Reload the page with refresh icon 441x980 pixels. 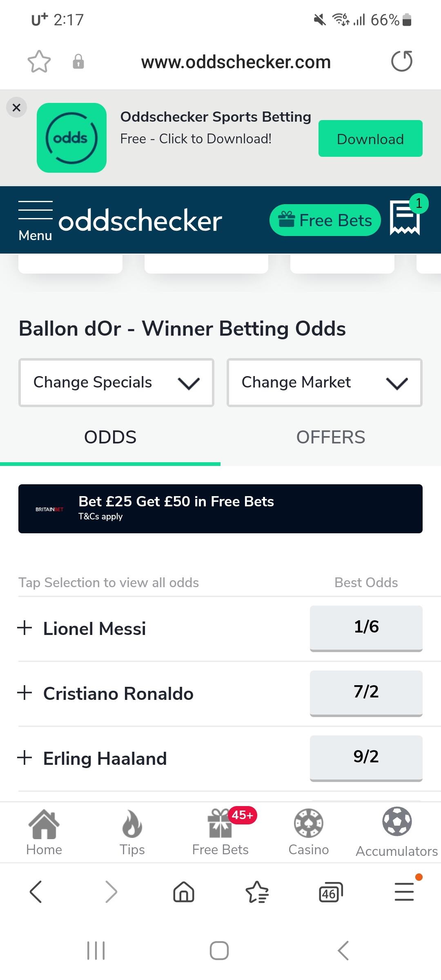[x=402, y=62]
